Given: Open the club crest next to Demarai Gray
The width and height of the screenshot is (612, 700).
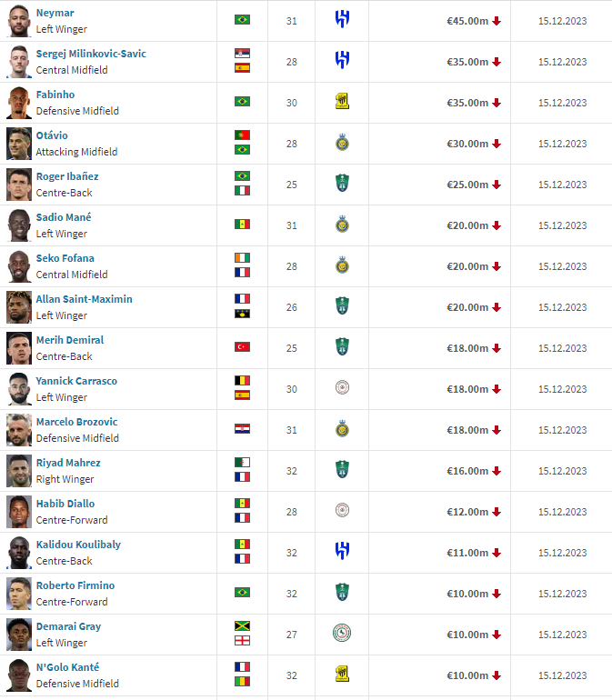Looking at the screenshot, I should (342, 634).
